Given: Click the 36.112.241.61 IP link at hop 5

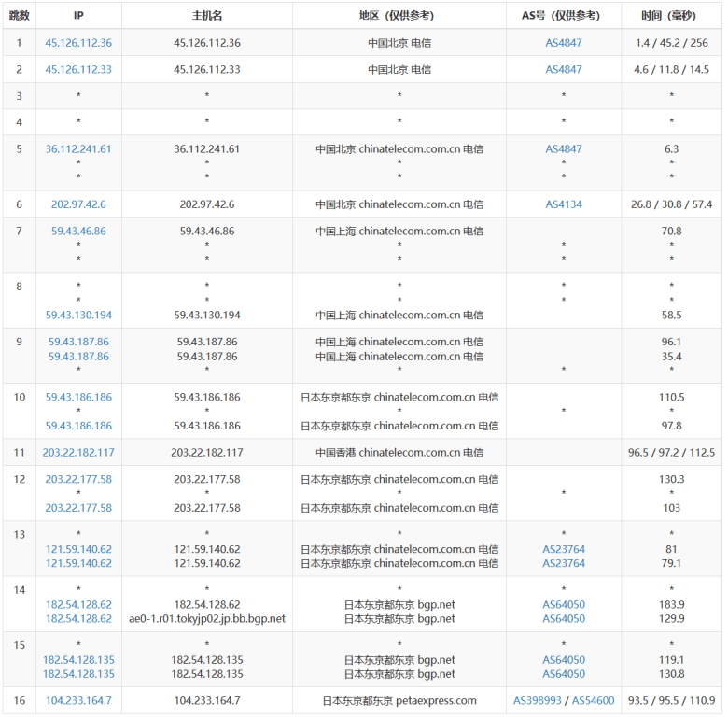Looking at the screenshot, I should coord(78,149).
